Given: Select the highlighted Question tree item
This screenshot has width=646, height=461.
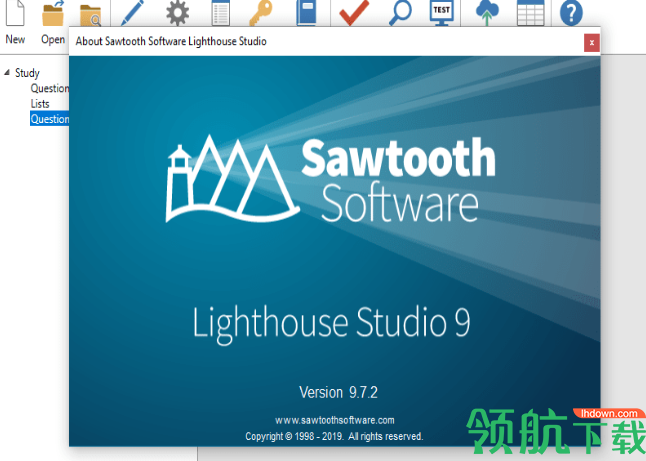Looking at the screenshot, I should click(49, 119).
